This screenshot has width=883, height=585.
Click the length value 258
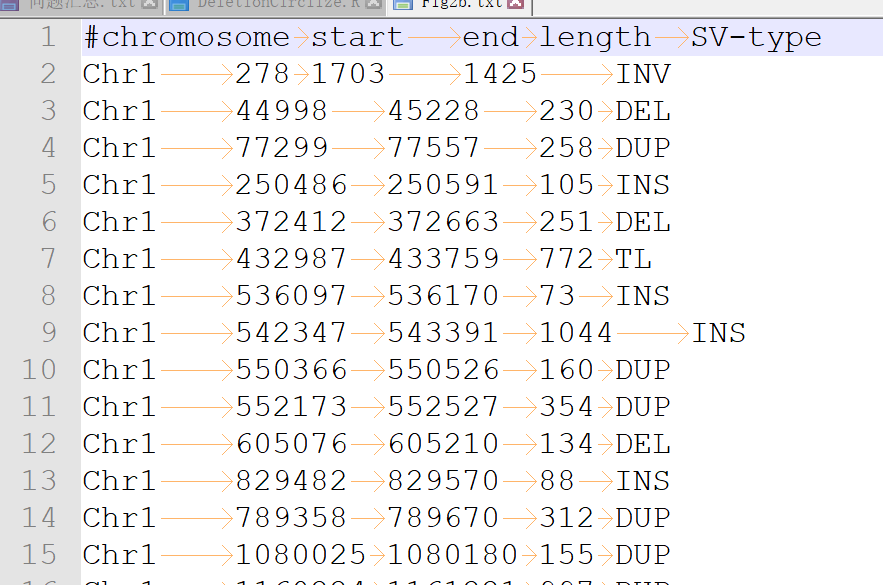pos(567,148)
